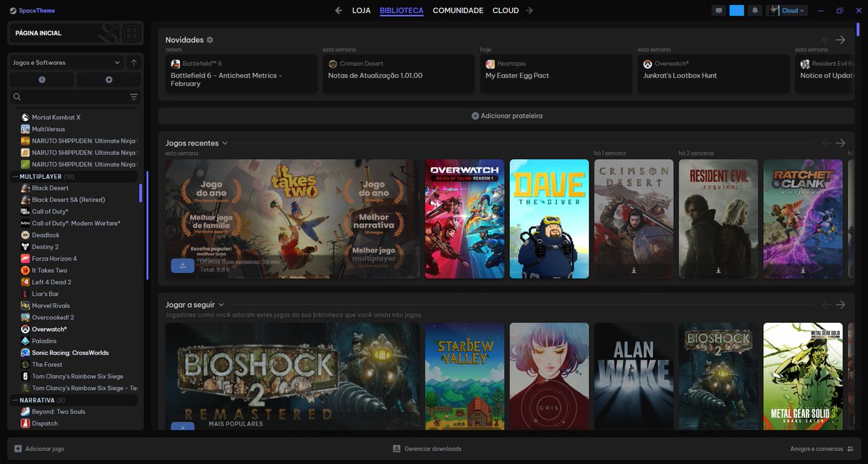Toggle the ready-to-play filter button
This screenshot has width=868, height=464.
tap(109, 80)
